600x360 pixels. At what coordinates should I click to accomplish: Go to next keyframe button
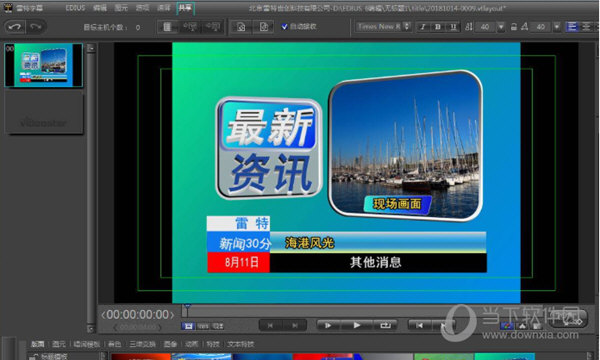295,326
